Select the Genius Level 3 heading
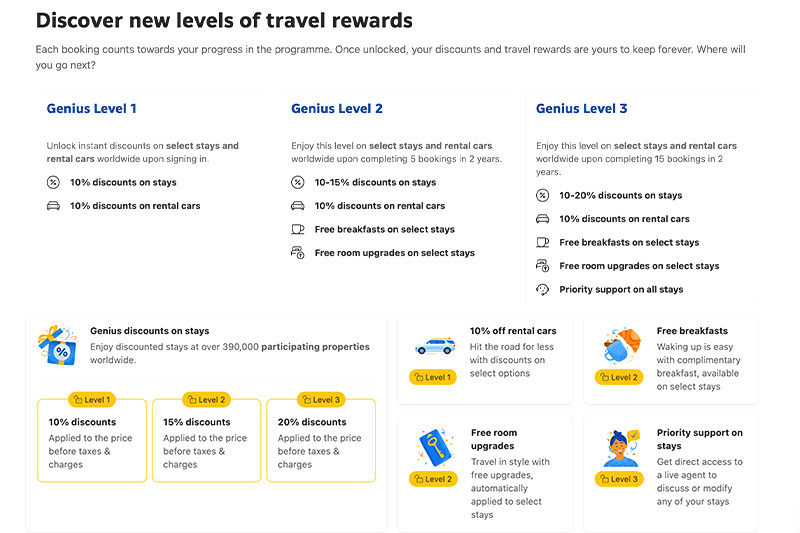Viewport: 800px width, 533px height. click(x=582, y=109)
